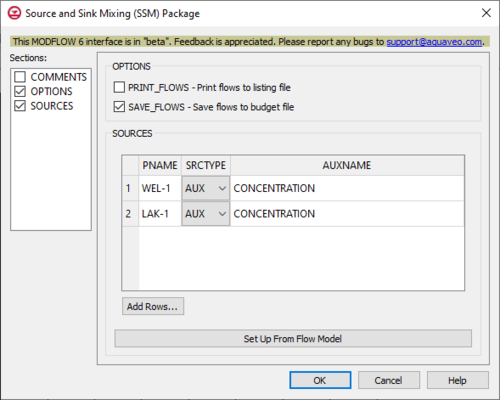Enable PRINT_FLOWS option checkbox
The height and width of the screenshot is (400, 500).
pyautogui.click(x=119, y=87)
